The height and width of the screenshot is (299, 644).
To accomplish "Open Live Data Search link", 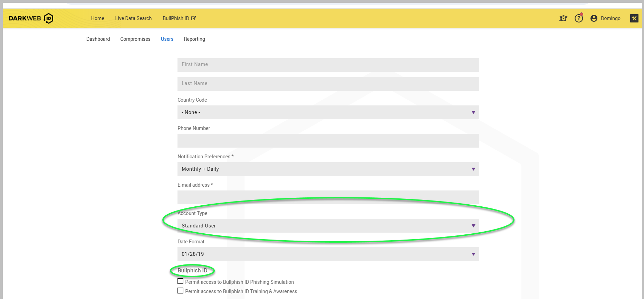I will (133, 18).
